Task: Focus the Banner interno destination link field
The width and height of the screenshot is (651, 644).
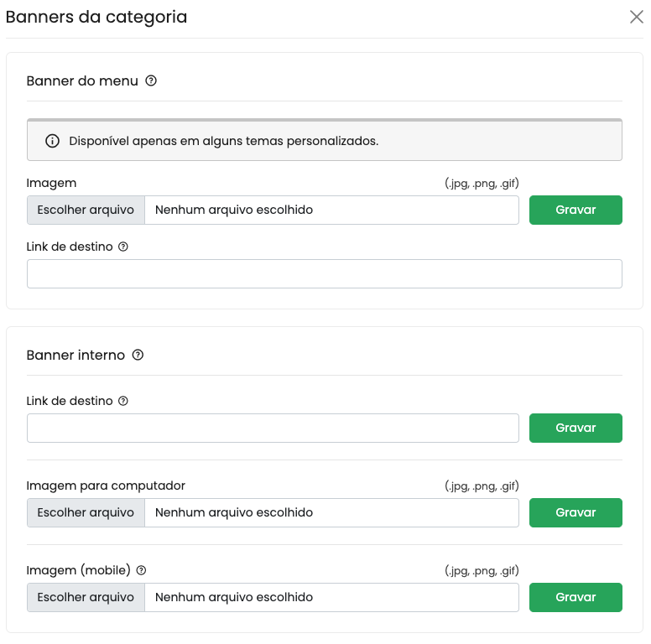Action: (x=273, y=428)
